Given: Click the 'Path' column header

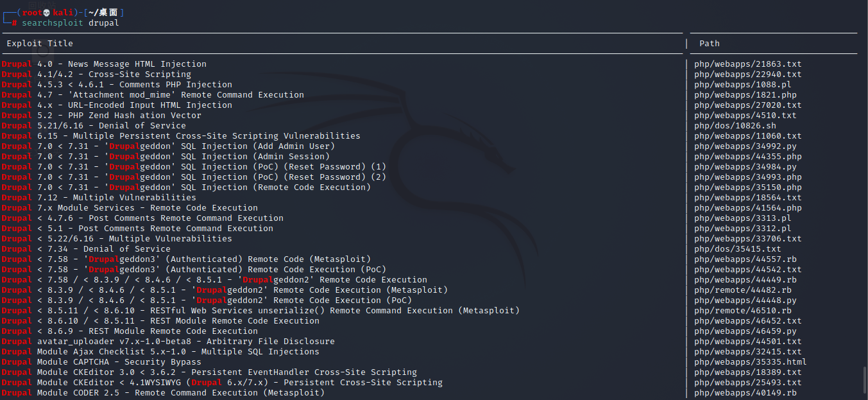Looking at the screenshot, I should 710,44.
